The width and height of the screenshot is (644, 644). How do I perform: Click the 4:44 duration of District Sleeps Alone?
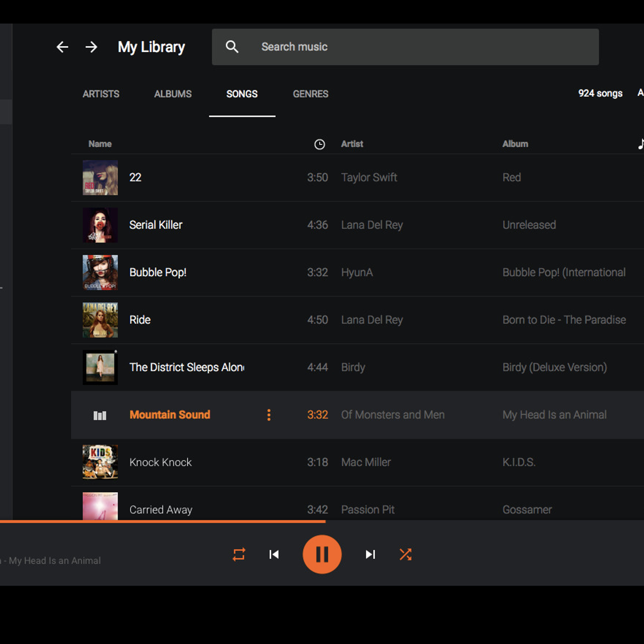318,367
